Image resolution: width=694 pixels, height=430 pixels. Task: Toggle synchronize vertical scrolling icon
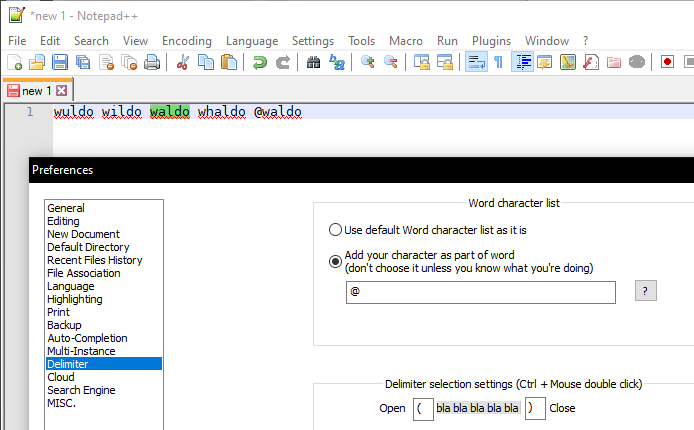pyautogui.click(x=421, y=62)
